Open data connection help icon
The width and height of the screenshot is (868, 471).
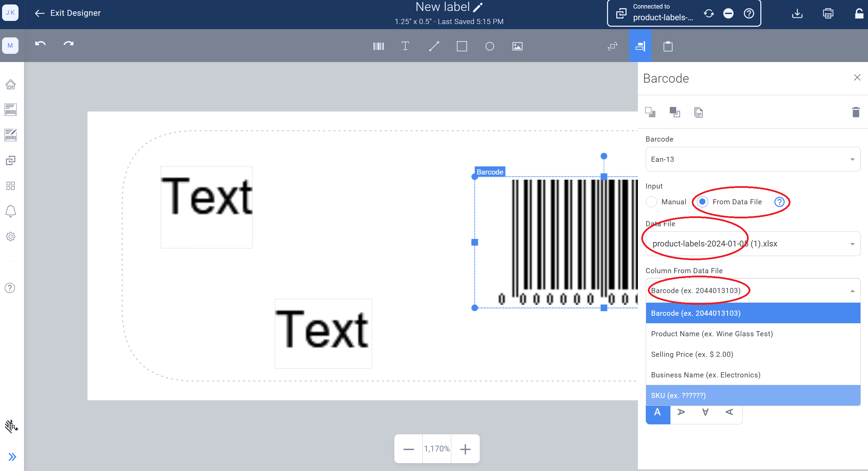tap(749, 13)
